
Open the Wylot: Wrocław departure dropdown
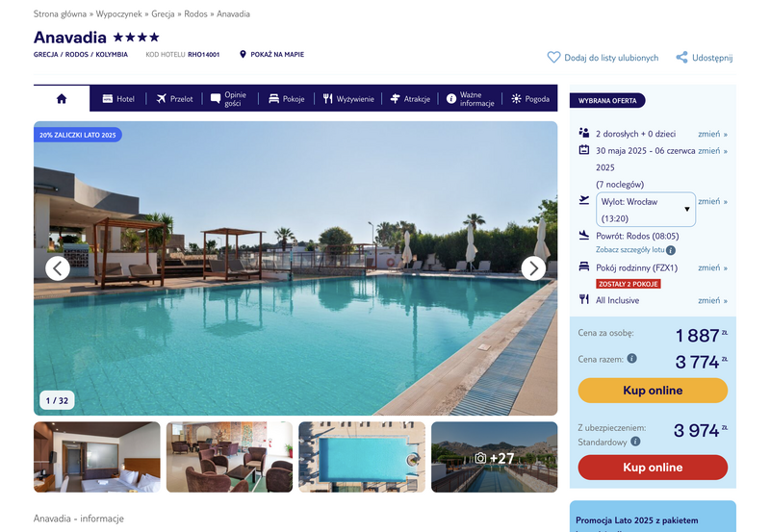click(645, 210)
